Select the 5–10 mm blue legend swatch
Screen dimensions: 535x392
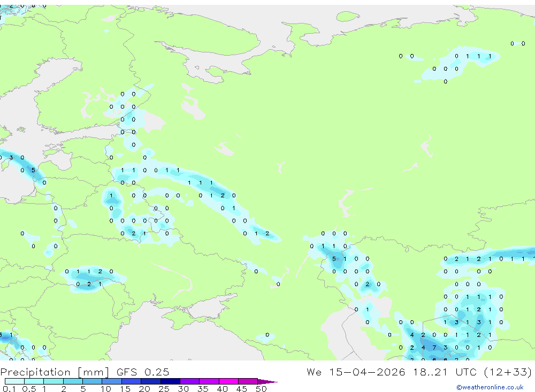pos(93,381)
